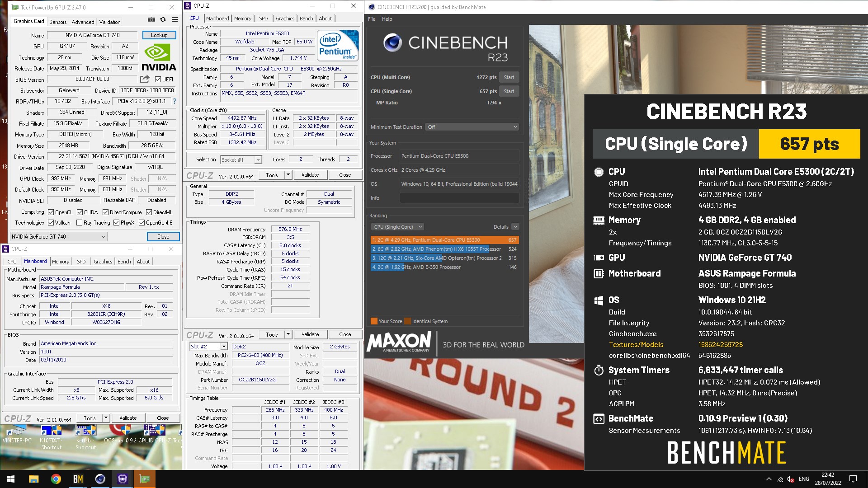This screenshot has width=868, height=488.
Task: Switch to CPU-Z from the taskbar chip icon
Action: coord(123,479)
